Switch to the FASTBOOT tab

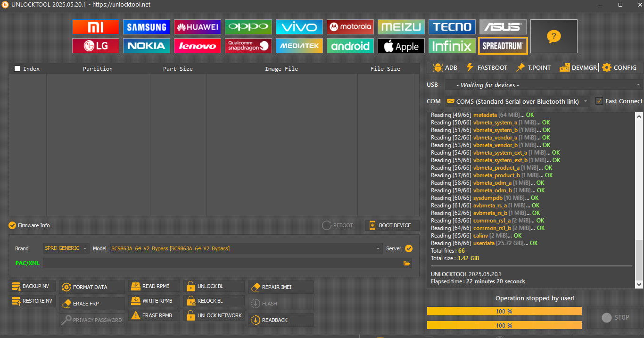487,68
